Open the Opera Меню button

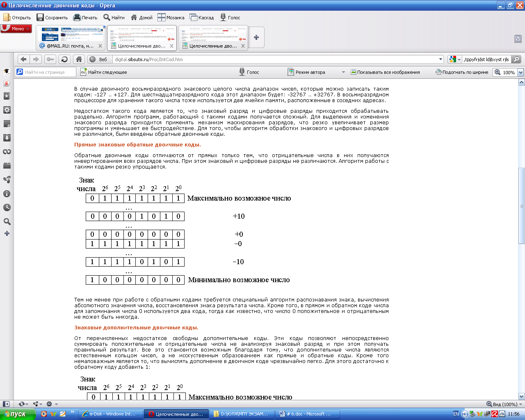click(x=16, y=29)
